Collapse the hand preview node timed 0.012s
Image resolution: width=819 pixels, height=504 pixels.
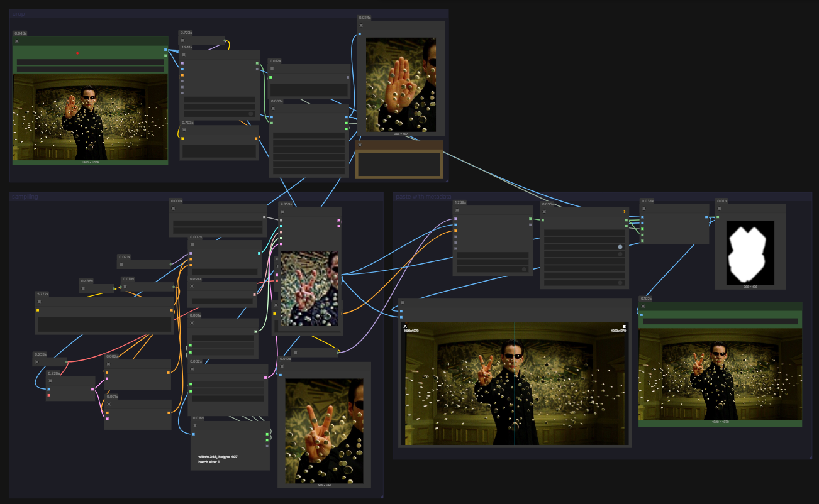(281, 366)
